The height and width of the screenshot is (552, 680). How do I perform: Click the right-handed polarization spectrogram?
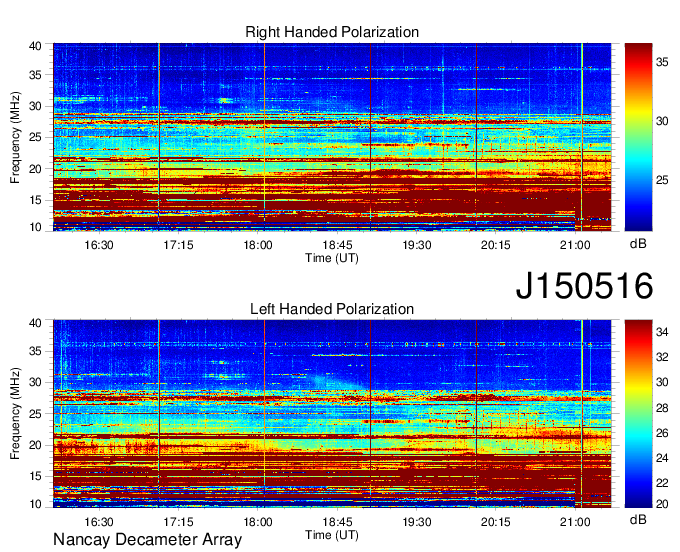coord(332,137)
